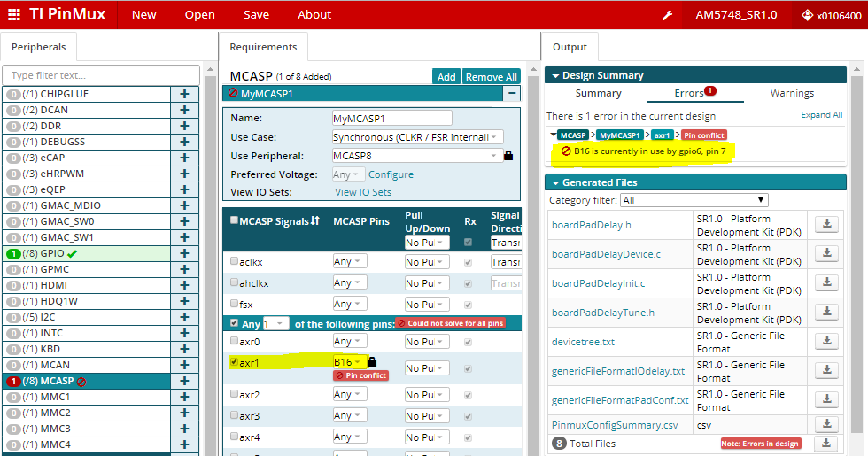Open the axr1 pin dropdown showing B16
Image resolution: width=868 pixels, height=456 pixels.
[x=349, y=362]
